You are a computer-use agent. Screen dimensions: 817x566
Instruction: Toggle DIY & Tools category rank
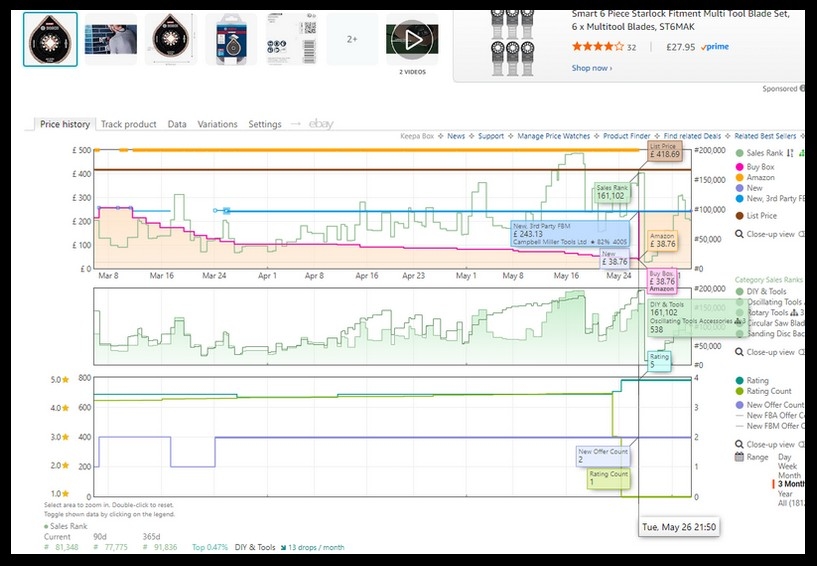(x=761, y=291)
